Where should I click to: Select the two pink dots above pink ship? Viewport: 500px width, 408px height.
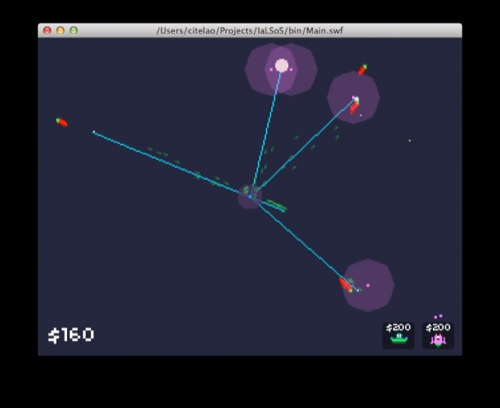(x=438, y=316)
